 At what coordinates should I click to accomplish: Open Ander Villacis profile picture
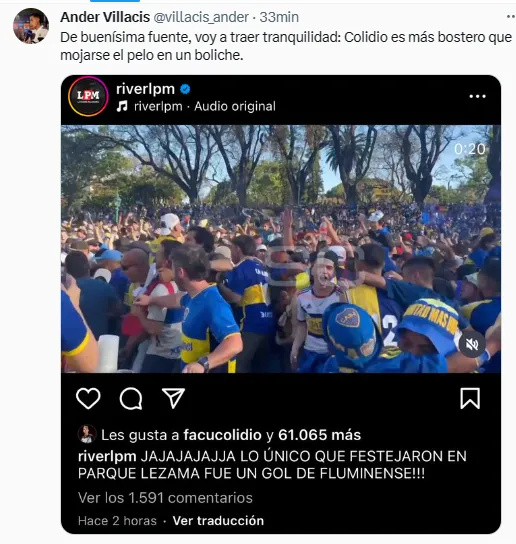coord(31,26)
